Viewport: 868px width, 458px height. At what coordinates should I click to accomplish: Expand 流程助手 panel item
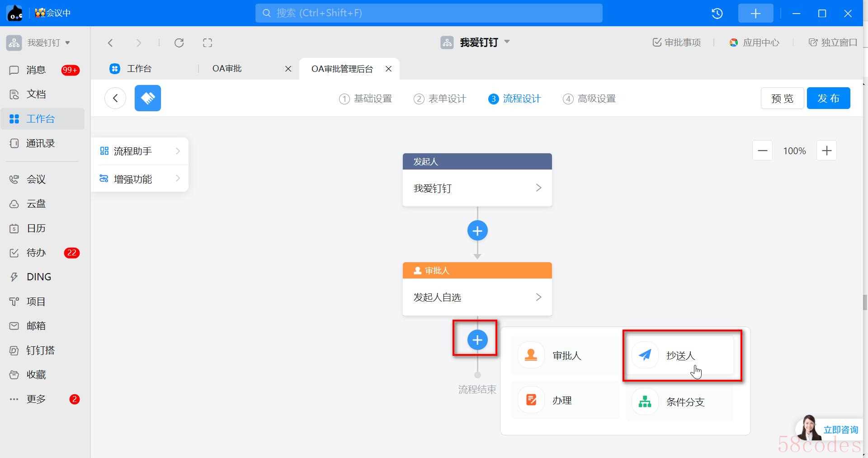point(140,151)
